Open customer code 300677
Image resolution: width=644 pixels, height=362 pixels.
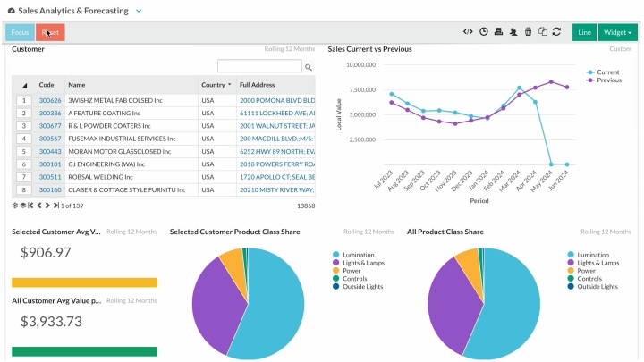pyautogui.click(x=50, y=126)
